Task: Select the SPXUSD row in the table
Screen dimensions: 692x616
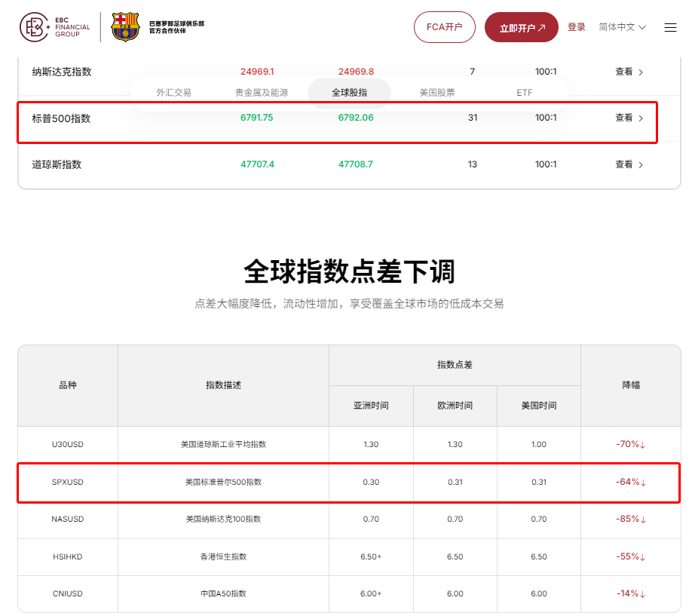Action: click(x=68, y=482)
